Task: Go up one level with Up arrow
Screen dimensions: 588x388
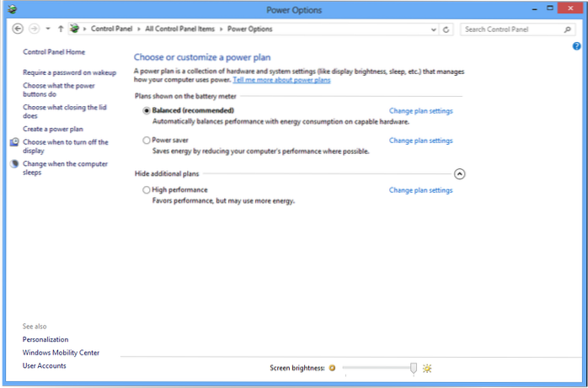Action: tap(61, 29)
